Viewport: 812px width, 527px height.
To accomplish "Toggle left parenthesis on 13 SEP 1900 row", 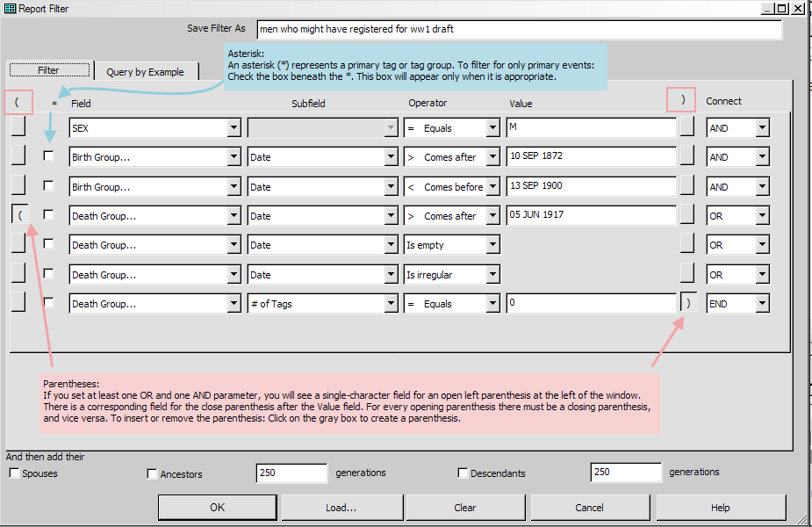I will [18, 185].
